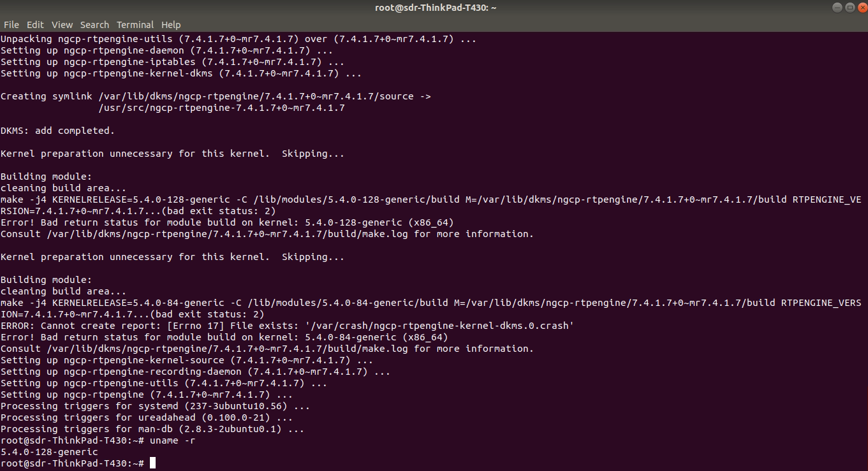868x471 pixels.
Task: Open the View menu
Action: click(62, 24)
